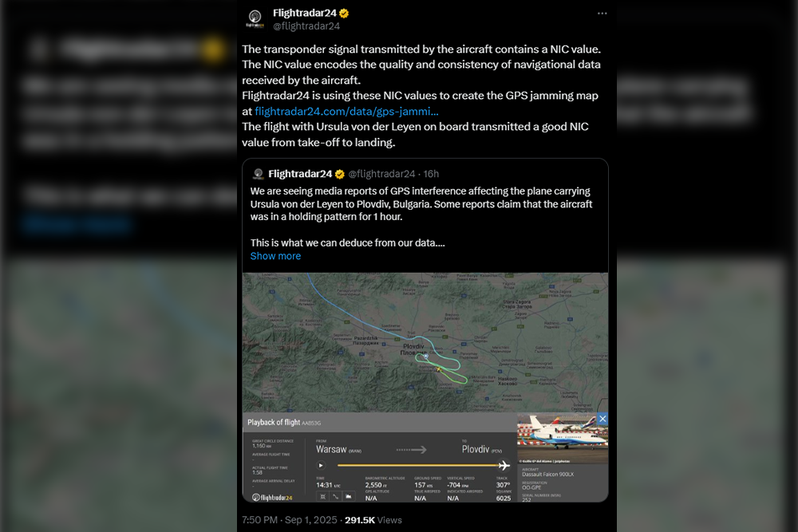Toggle the route line icon in playback panel
The height and width of the screenshot is (532, 798).
click(335, 496)
